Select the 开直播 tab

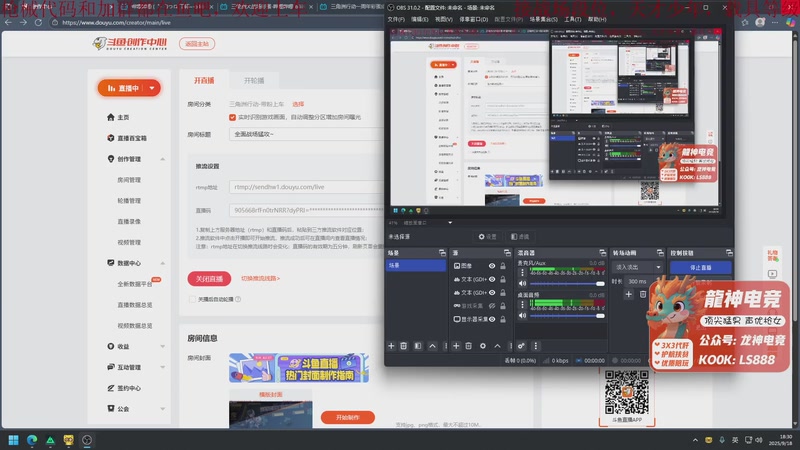click(204, 81)
